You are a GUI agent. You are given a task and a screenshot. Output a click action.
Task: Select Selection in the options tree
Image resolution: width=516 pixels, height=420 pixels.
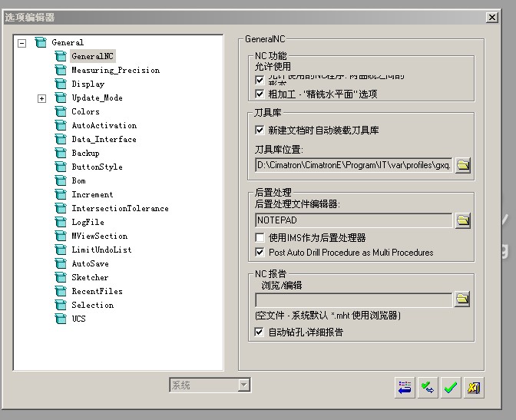coord(93,305)
